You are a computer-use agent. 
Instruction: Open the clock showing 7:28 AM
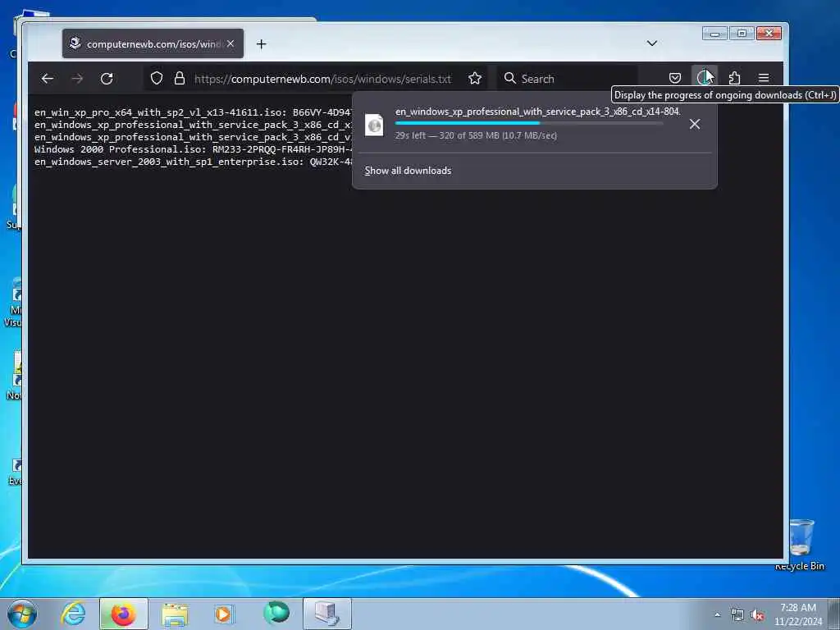(798, 614)
